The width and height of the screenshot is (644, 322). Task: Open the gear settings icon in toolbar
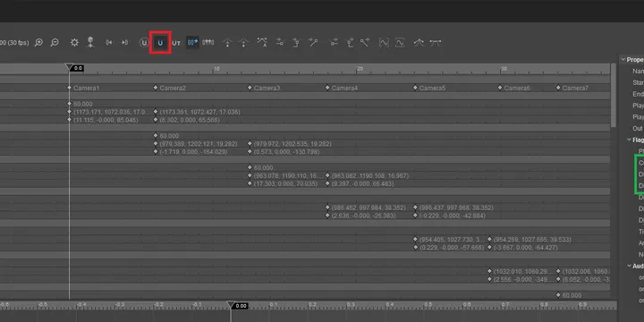74,42
